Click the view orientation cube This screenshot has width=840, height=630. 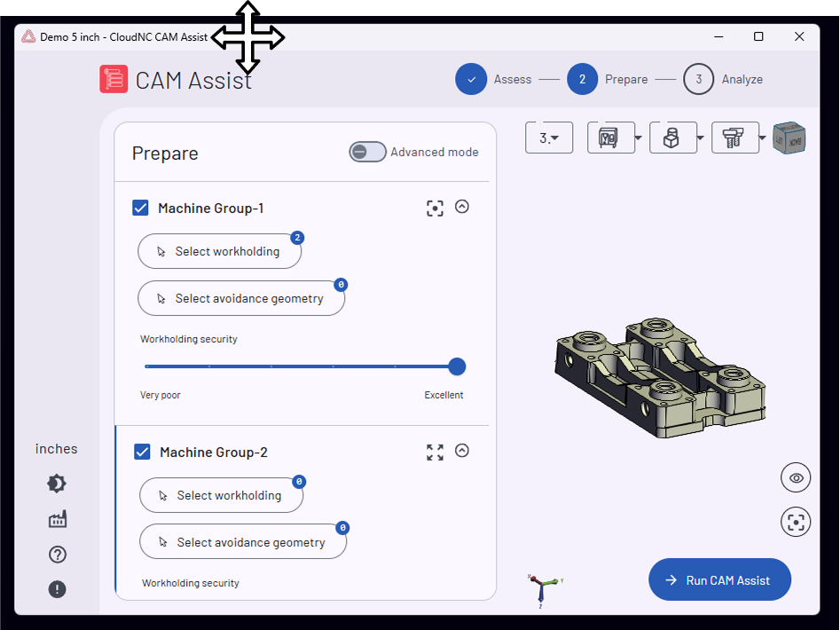click(789, 138)
